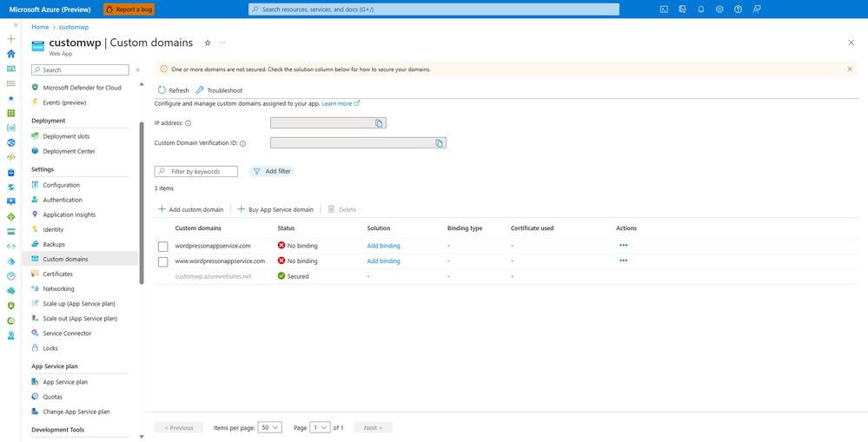Open portal settings gear
The image size is (868, 442).
[x=719, y=10]
